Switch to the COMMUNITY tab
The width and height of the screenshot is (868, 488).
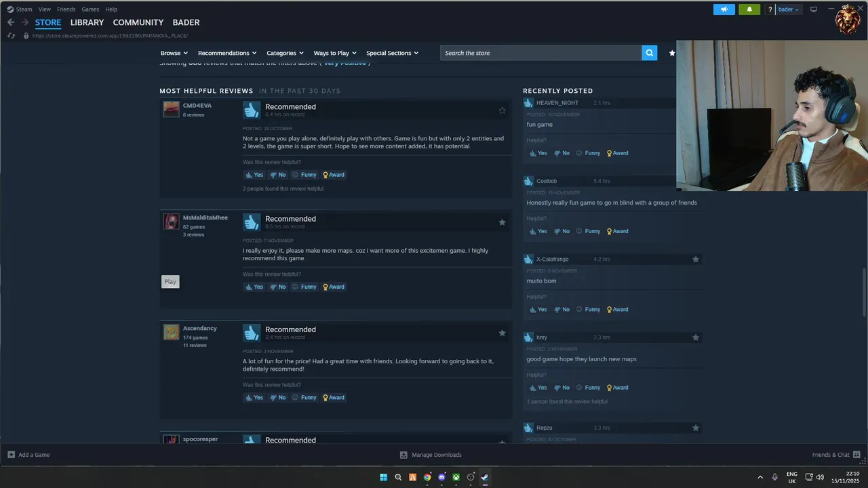click(x=138, y=22)
